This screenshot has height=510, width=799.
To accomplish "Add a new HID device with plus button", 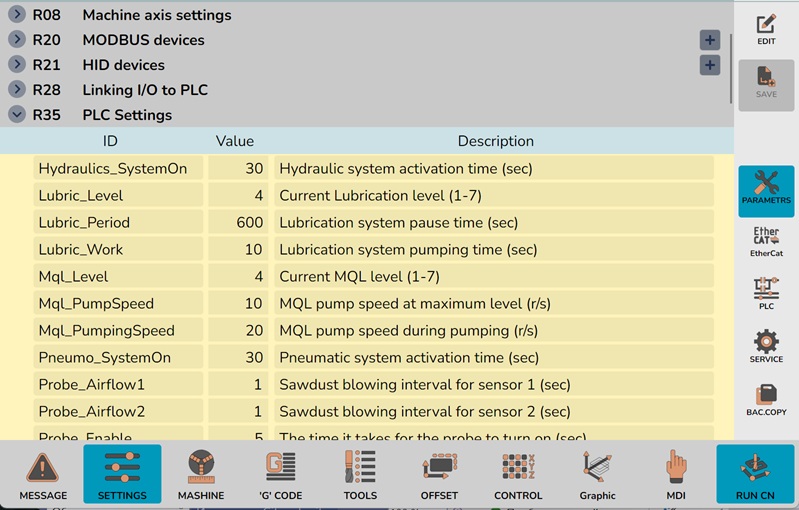I will pos(709,65).
